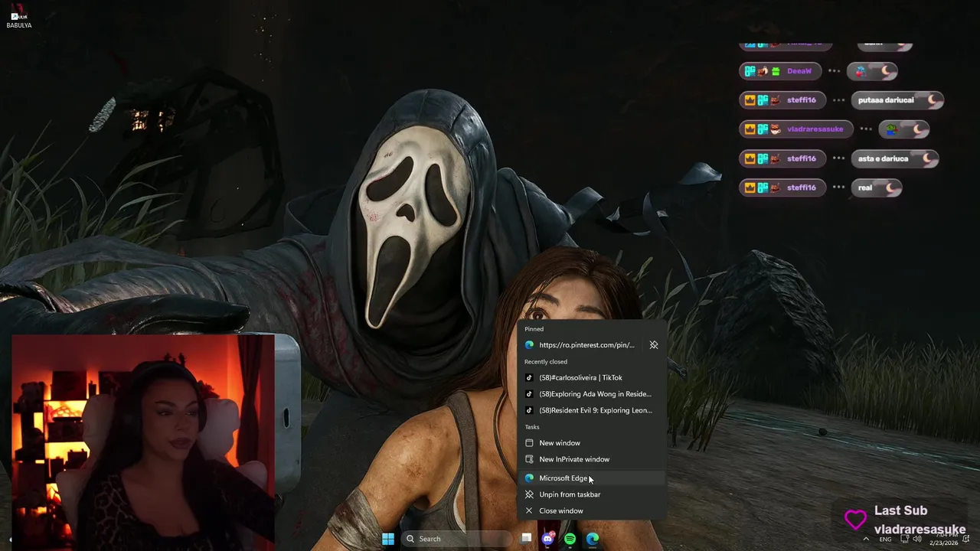Click the 'real' chat message bubble
This screenshot has height=551, width=980.
point(876,187)
